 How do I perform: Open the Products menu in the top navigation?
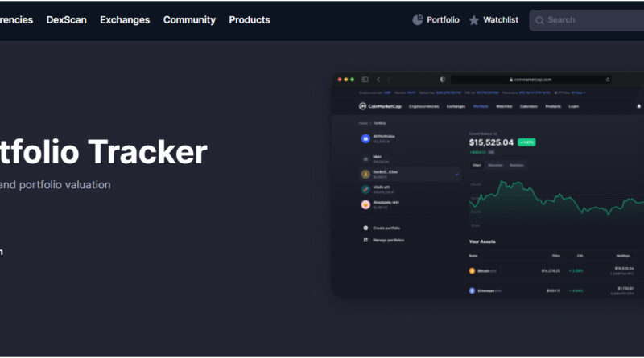pos(250,20)
